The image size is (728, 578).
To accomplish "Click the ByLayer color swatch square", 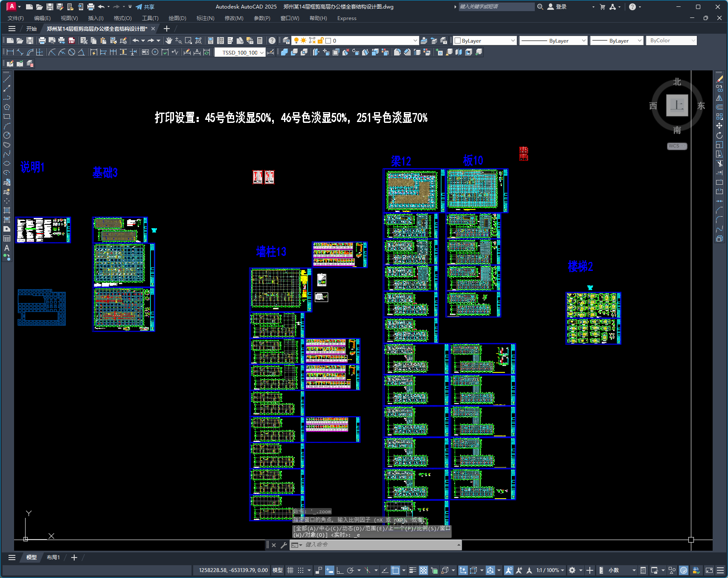I will [x=458, y=41].
